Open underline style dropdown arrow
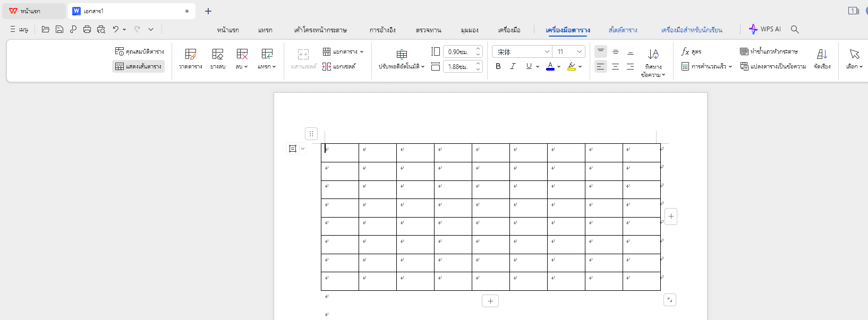 coord(538,66)
